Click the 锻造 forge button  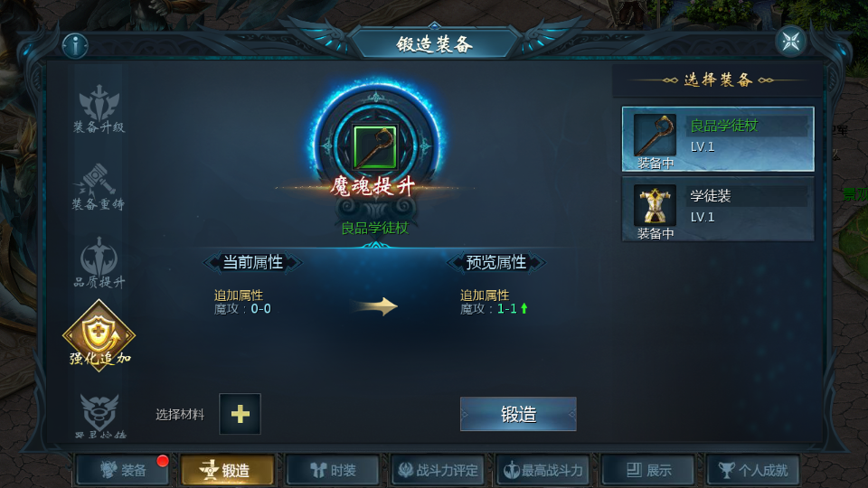pos(518,414)
